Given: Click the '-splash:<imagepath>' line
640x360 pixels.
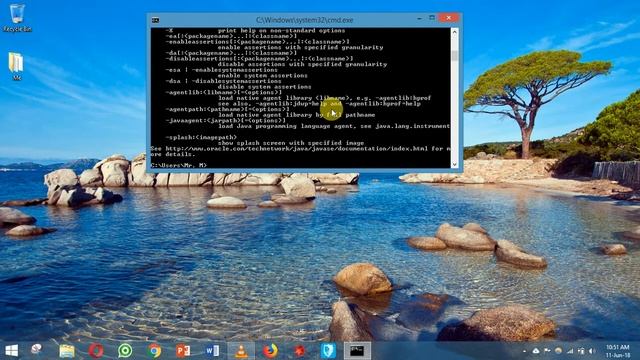Looking at the screenshot, I should tap(201, 137).
